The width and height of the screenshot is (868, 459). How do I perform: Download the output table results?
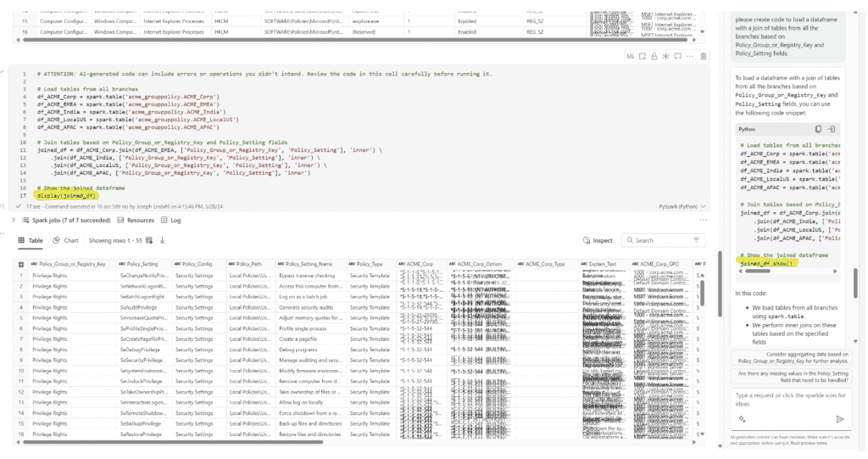(162, 241)
